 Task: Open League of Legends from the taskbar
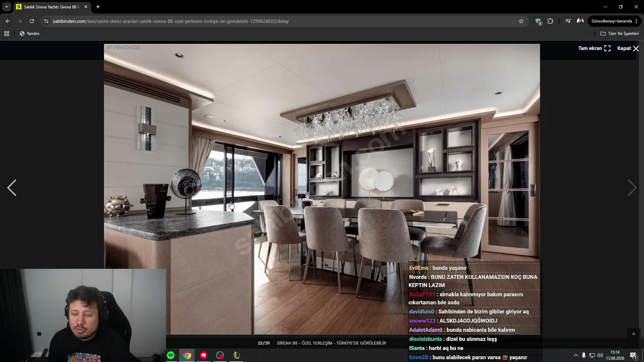(236, 355)
